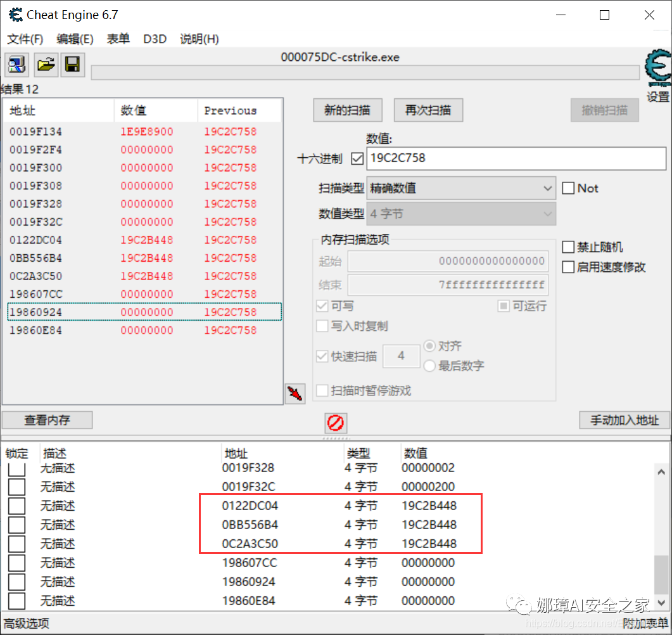Lock the 19860924 address list entry checkbox
The width and height of the screenshot is (672, 635).
point(16,582)
